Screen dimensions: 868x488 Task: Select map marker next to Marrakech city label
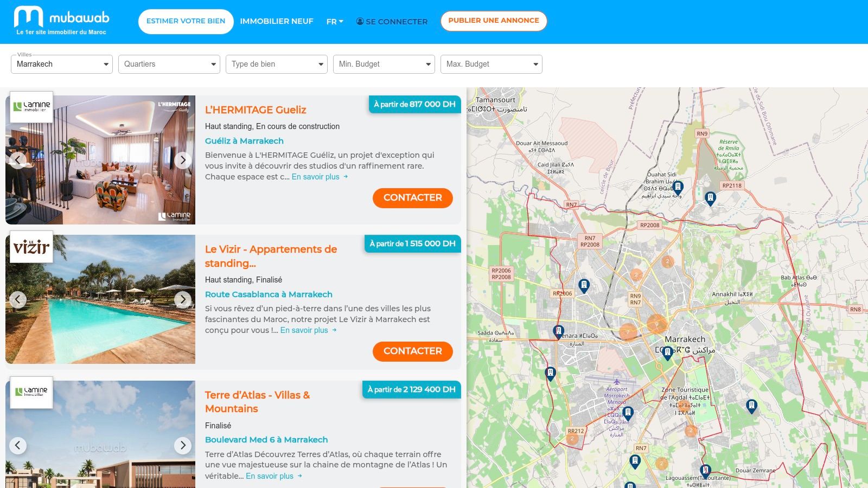click(668, 354)
